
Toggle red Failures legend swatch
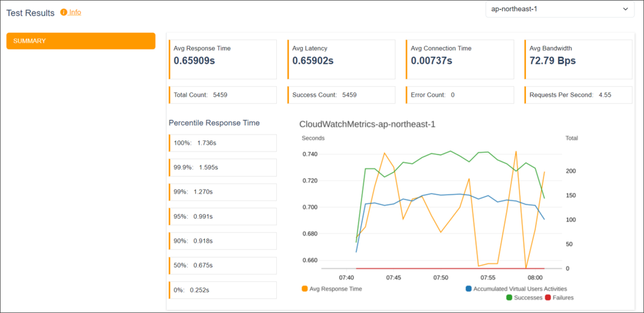coord(548,297)
